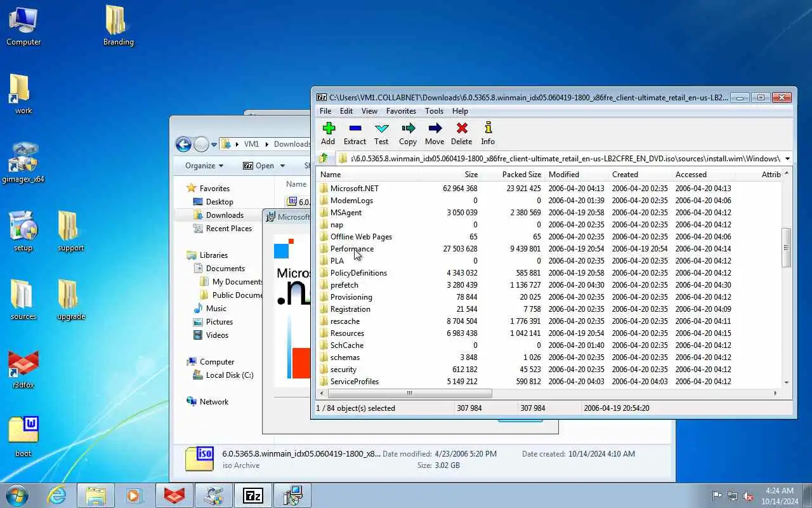This screenshot has height=508, width=812.
Task: Click the Add toolbar icon in 7-Zip
Action: 328,133
